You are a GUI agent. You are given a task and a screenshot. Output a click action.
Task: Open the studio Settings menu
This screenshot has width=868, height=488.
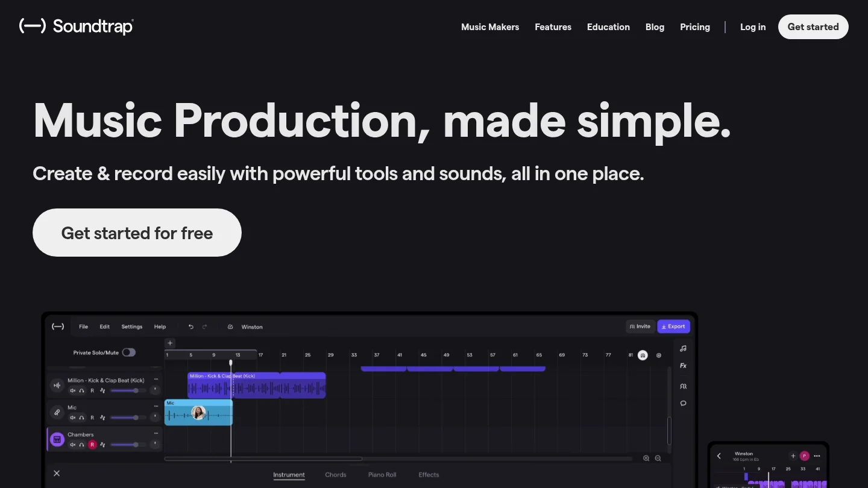click(x=132, y=327)
